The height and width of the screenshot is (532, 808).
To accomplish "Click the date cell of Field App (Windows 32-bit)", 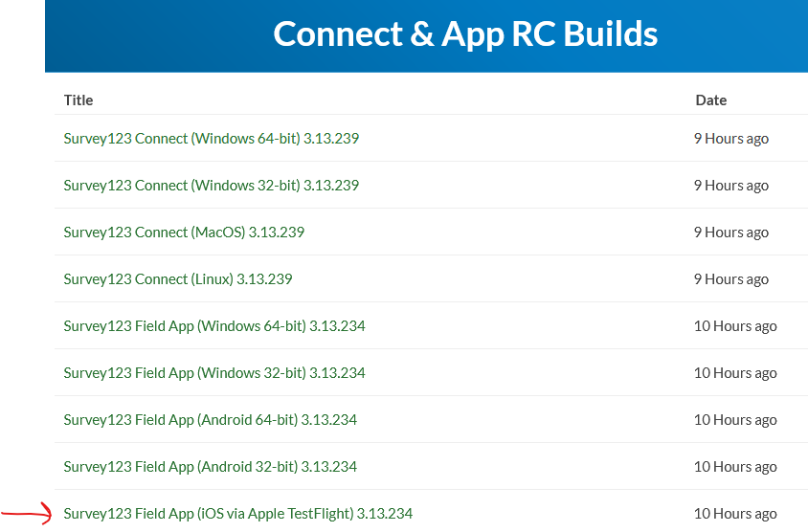I will coord(735,373).
